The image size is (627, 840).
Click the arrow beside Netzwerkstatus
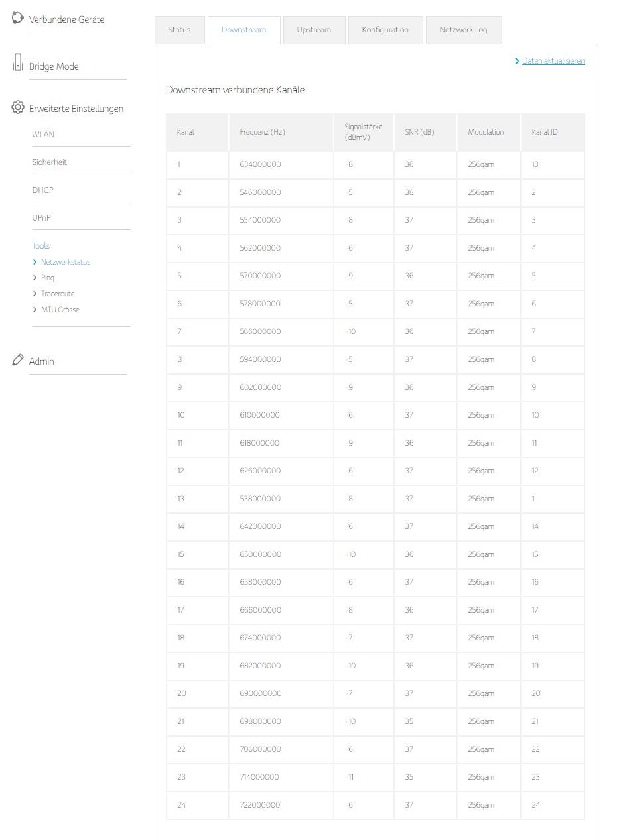[35, 262]
